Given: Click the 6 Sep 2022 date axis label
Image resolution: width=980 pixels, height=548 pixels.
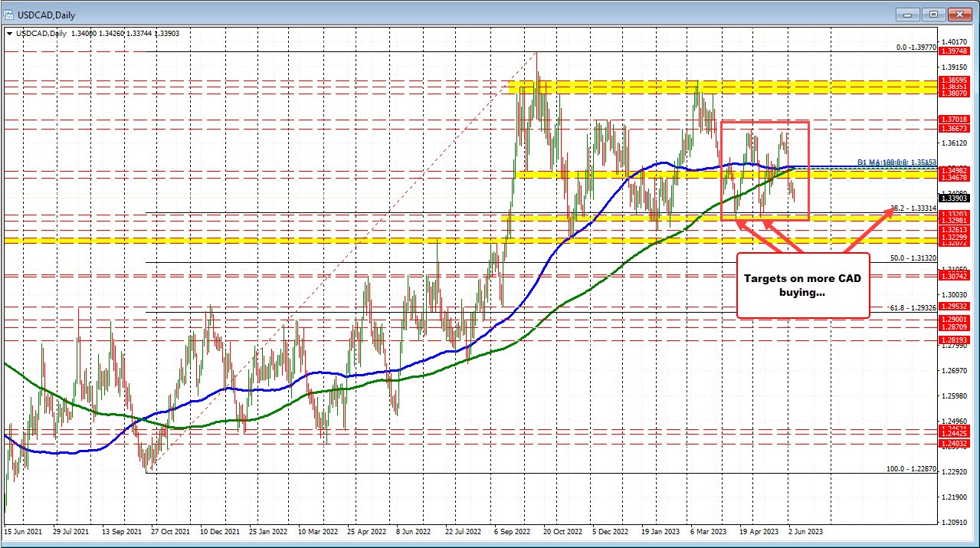Looking at the screenshot, I should [x=510, y=530].
